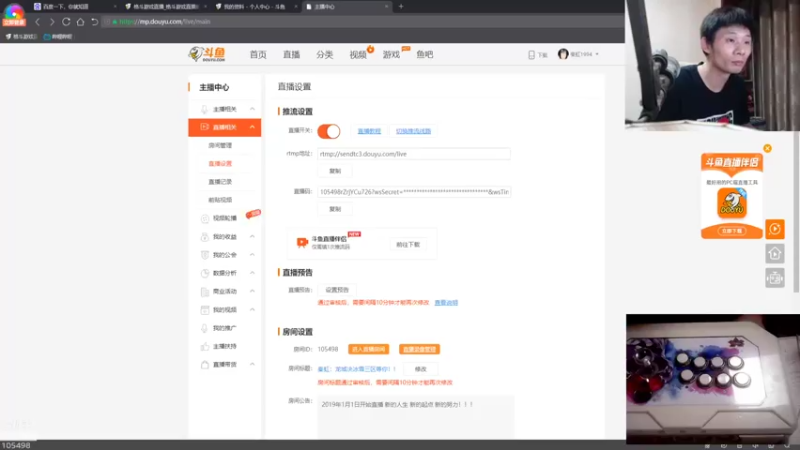
Task: Click the orange 进入直播间 button
Action: pos(368,349)
